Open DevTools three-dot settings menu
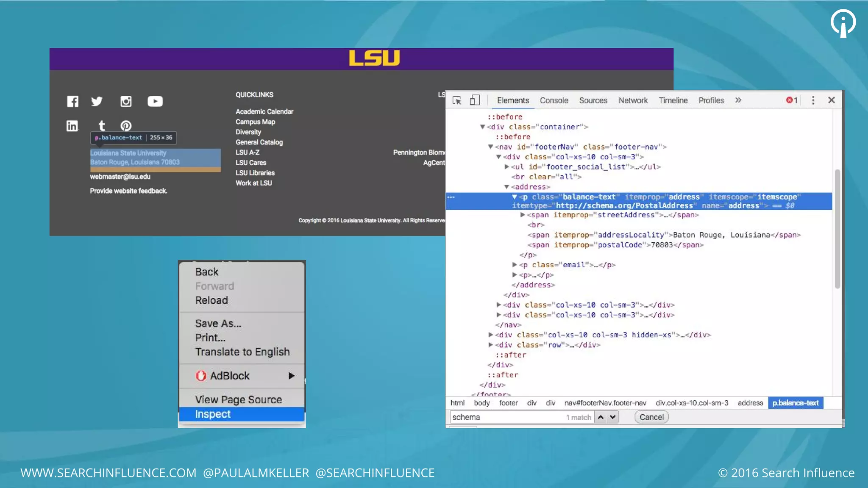 coord(813,100)
